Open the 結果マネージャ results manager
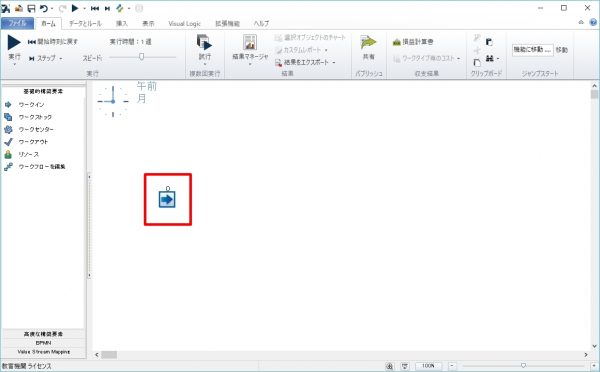 click(x=250, y=47)
